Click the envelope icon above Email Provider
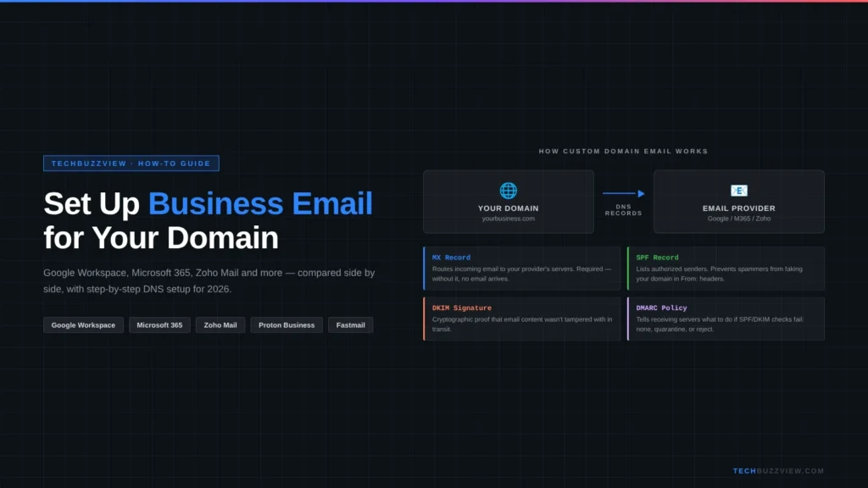Image resolution: width=868 pixels, height=488 pixels. tap(739, 191)
